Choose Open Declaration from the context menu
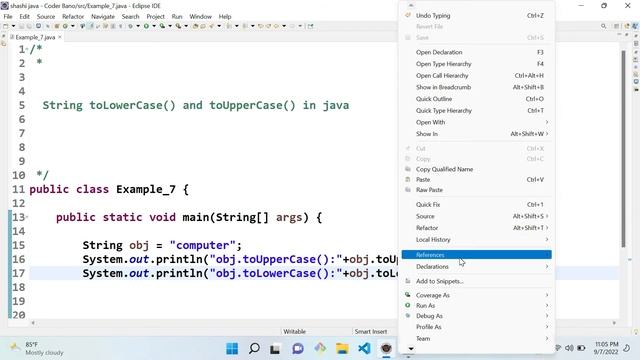The image size is (640, 360). (x=476, y=52)
